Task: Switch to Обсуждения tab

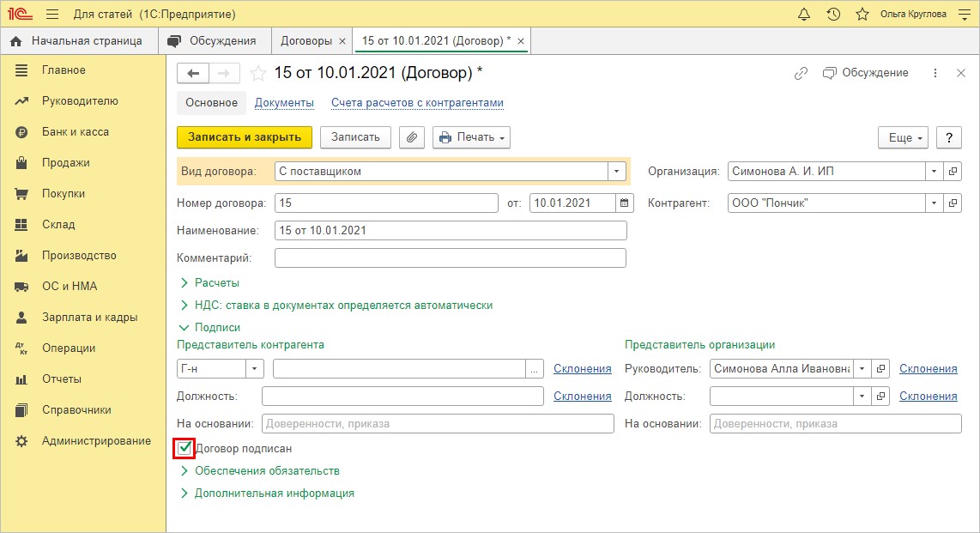Action: [215, 40]
